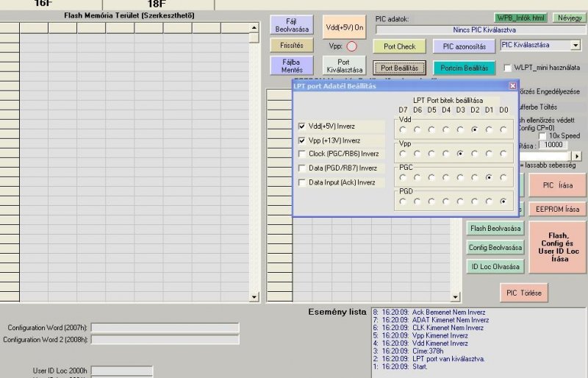588x378 pixels.
Task: Click the 18F header tab
Action: pos(157,4)
